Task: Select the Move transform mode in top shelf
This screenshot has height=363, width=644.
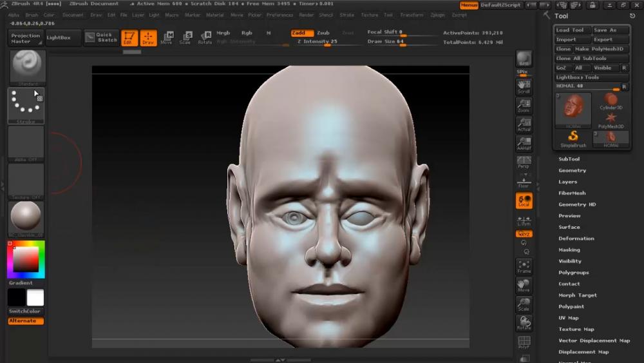Action: (167, 37)
